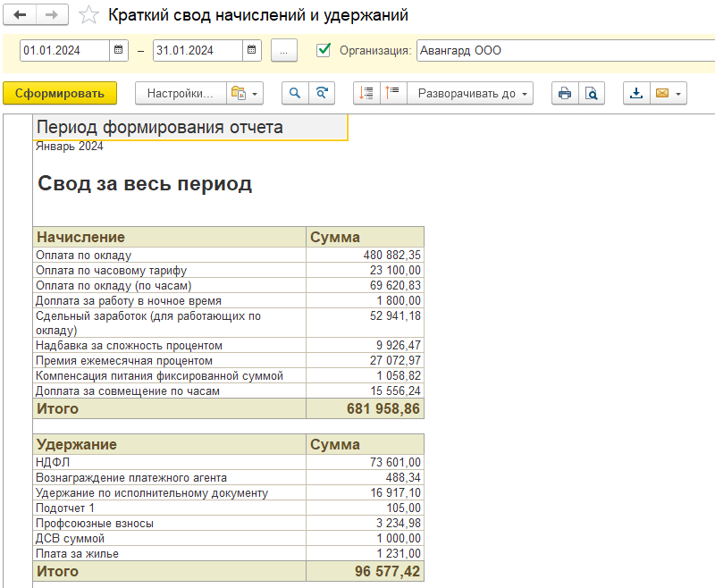This screenshot has height=588, width=715.
Task: Expand the report variants dropdown arrow
Action: (x=255, y=94)
